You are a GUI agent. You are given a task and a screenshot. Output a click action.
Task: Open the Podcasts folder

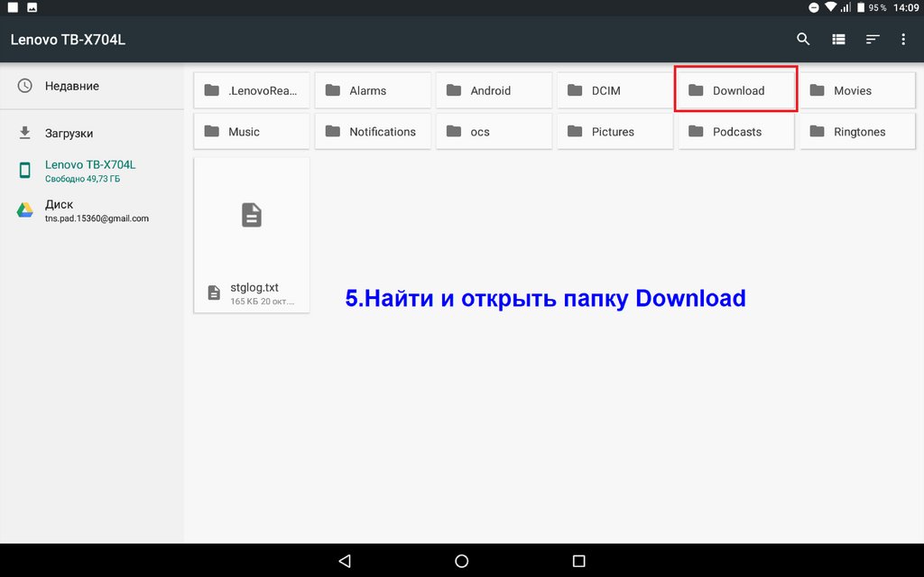736,132
